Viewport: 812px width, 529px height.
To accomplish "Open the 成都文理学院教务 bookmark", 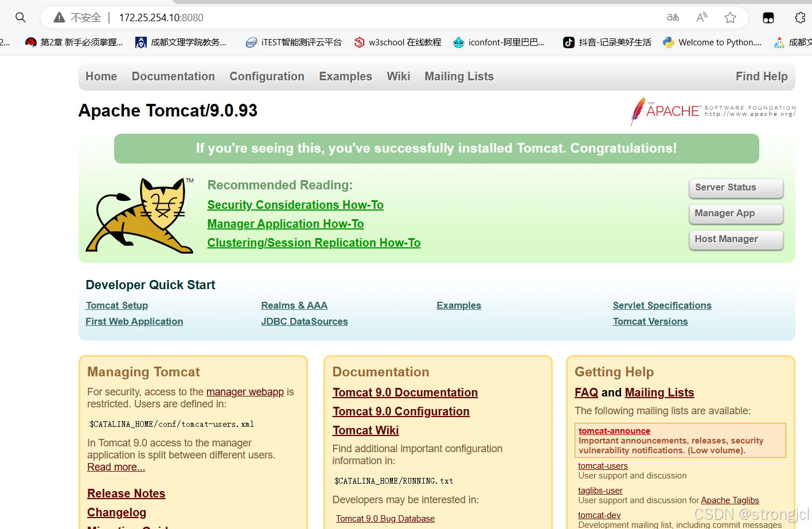I will pyautogui.click(x=181, y=42).
